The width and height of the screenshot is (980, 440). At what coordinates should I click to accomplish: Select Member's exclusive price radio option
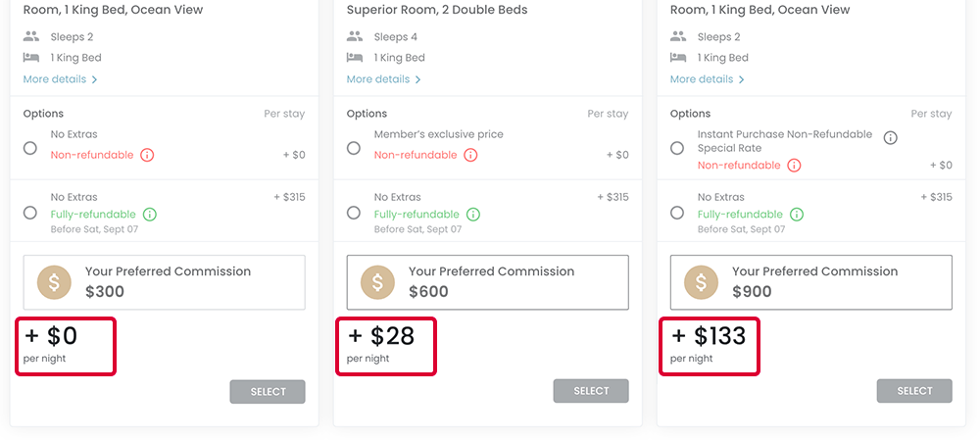(x=354, y=148)
